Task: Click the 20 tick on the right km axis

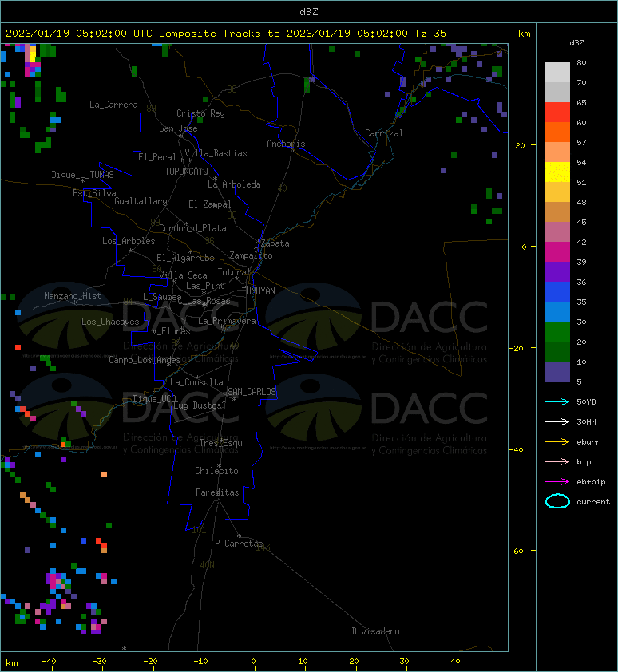Action: click(x=520, y=146)
